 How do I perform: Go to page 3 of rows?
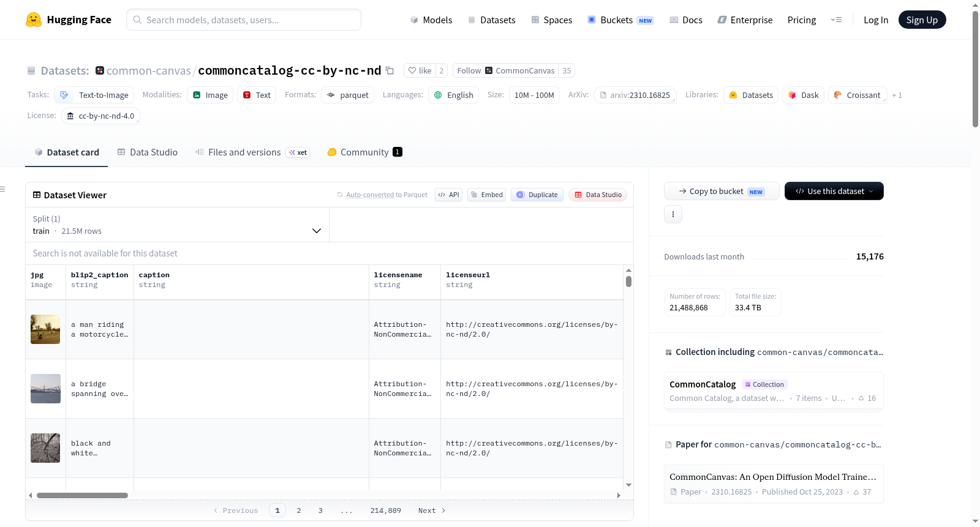320,510
